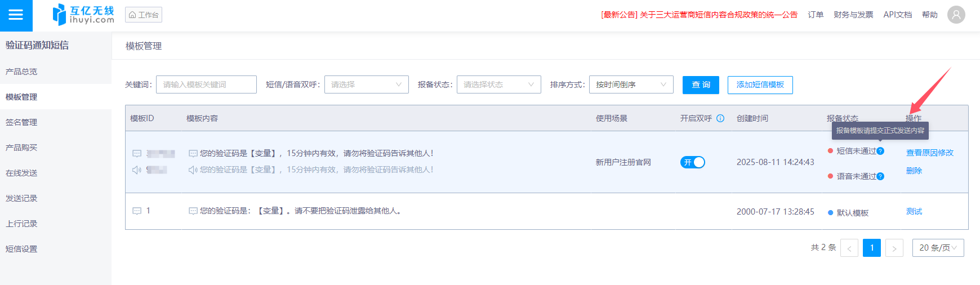This screenshot has height=285, width=980.
Task: Open the 报备状态 status dropdown
Action: [x=498, y=84]
